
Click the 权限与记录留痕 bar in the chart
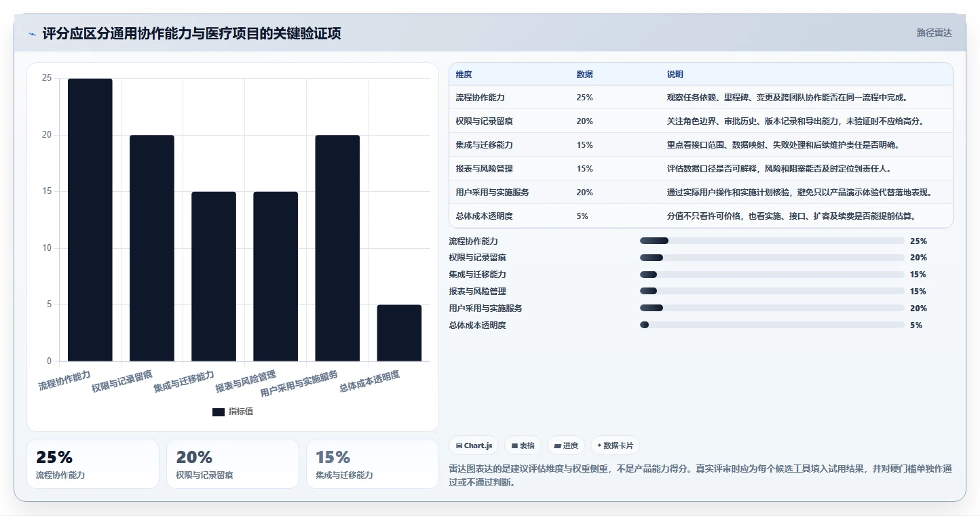coord(152,248)
